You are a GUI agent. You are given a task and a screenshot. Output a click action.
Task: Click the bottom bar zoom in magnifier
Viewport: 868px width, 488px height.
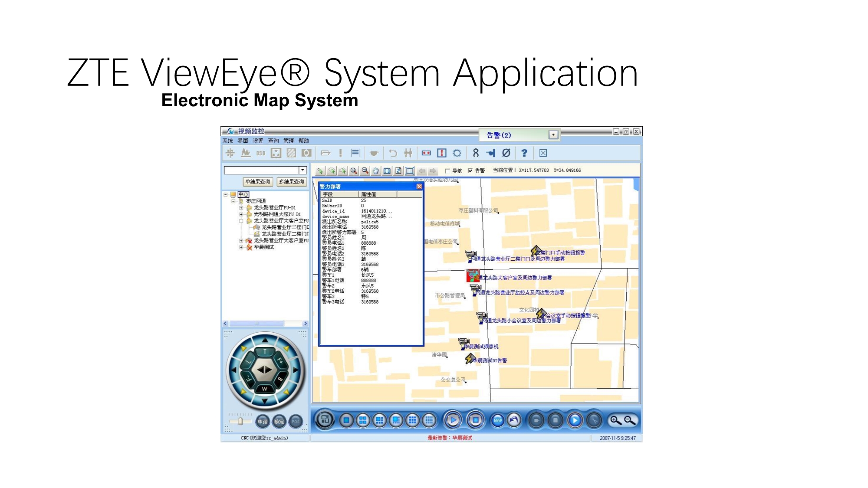(615, 420)
